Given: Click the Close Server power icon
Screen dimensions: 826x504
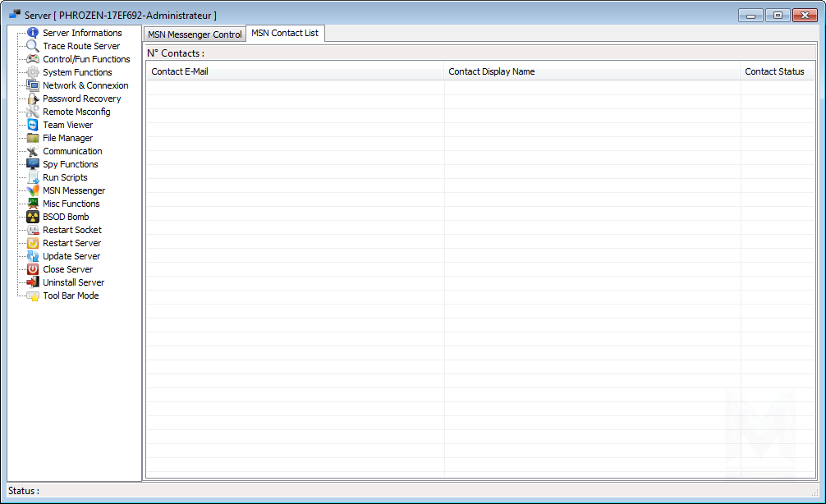Looking at the screenshot, I should pyautogui.click(x=33, y=269).
